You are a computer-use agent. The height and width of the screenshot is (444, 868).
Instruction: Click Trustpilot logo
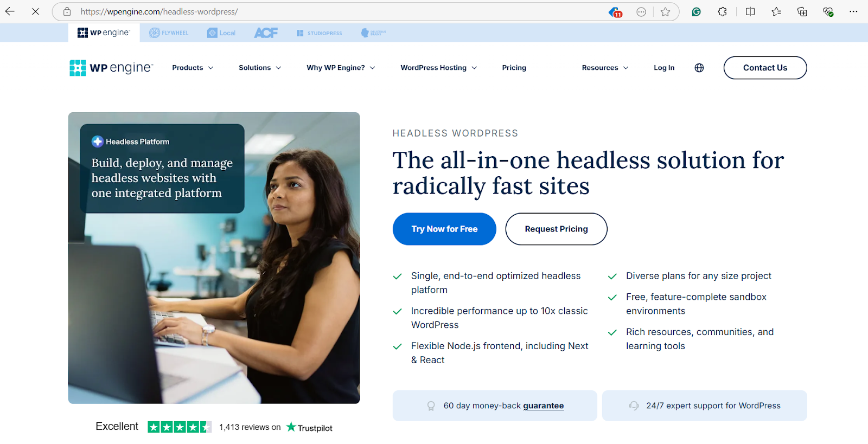pyautogui.click(x=309, y=427)
